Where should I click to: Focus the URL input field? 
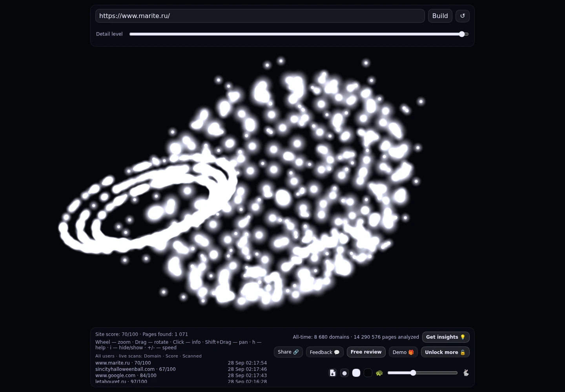(260, 16)
